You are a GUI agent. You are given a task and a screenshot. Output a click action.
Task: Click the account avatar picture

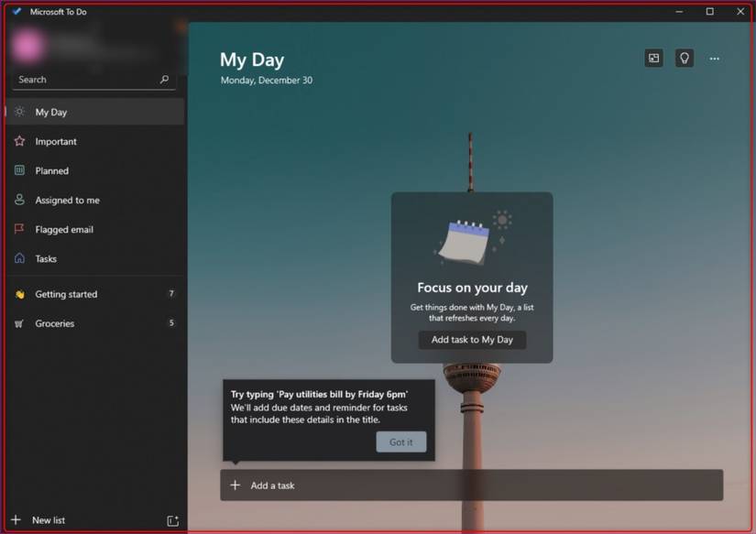tap(32, 46)
